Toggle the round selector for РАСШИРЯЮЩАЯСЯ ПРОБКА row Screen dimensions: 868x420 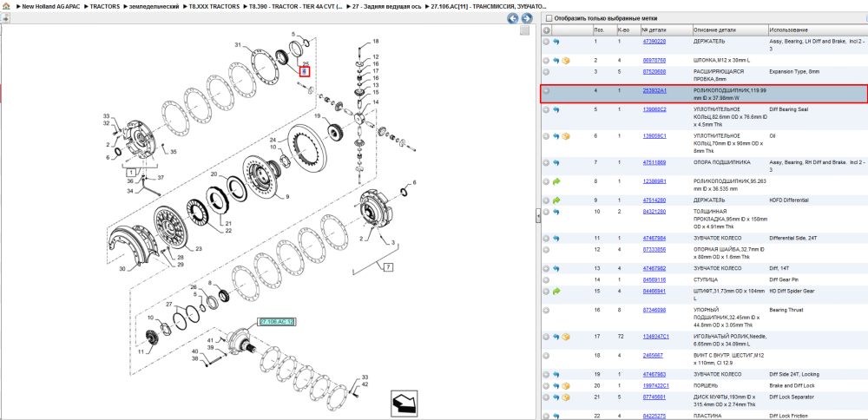(546, 72)
